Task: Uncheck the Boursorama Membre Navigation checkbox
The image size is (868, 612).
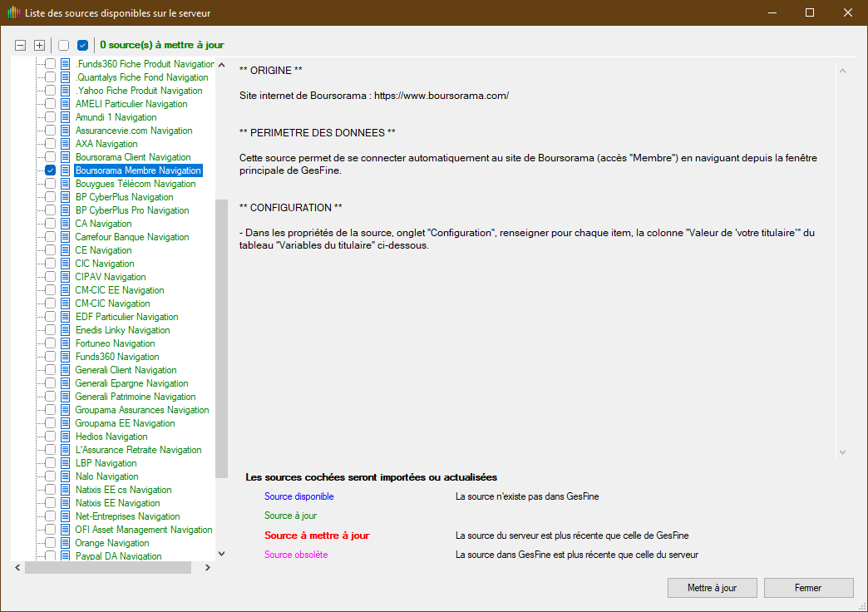Action: [51, 170]
